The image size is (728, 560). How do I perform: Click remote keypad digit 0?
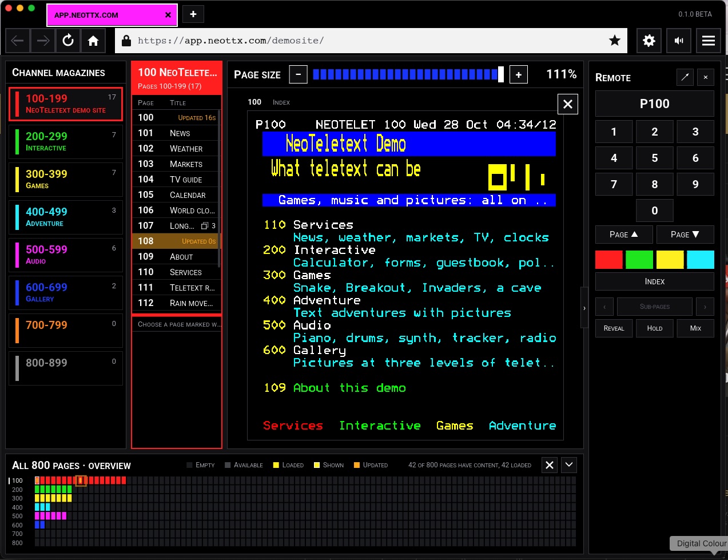(655, 211)
